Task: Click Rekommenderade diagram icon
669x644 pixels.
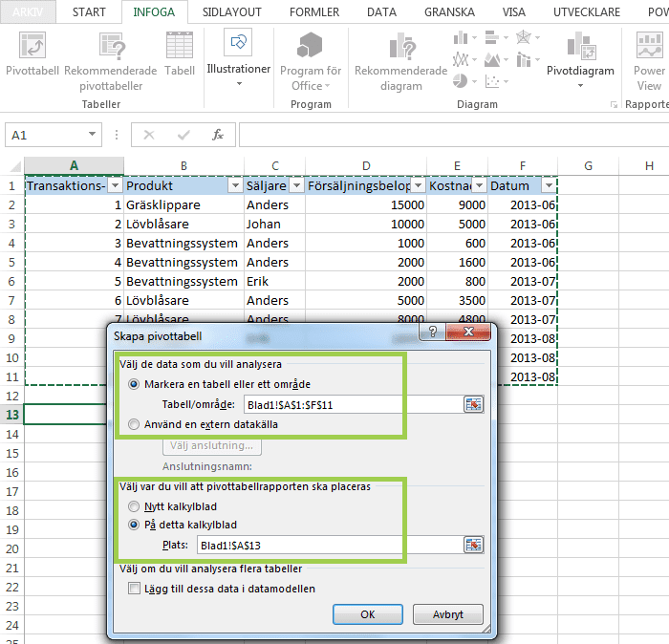Action: (x=402, y=46)
